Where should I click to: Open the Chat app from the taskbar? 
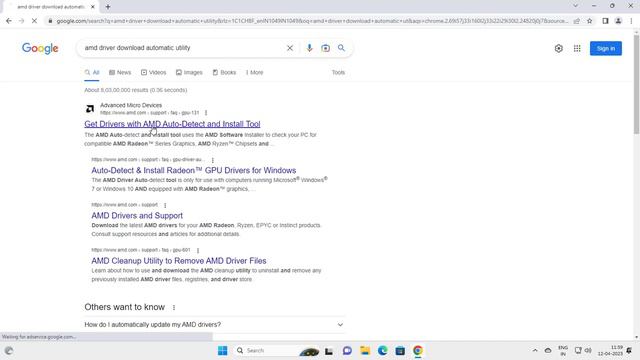tap(347, 351)
